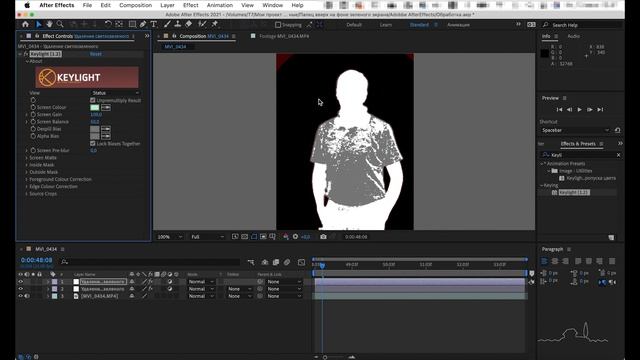Open the Composition menu
The width and height of the screenshot is (640, 360).
pos(136,5)
